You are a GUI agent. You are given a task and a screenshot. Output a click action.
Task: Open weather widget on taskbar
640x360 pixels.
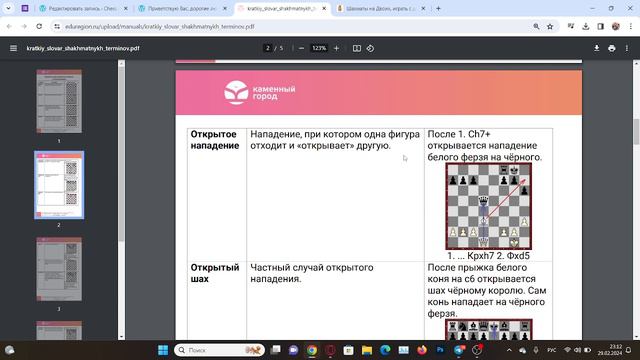tap(9, 350)
